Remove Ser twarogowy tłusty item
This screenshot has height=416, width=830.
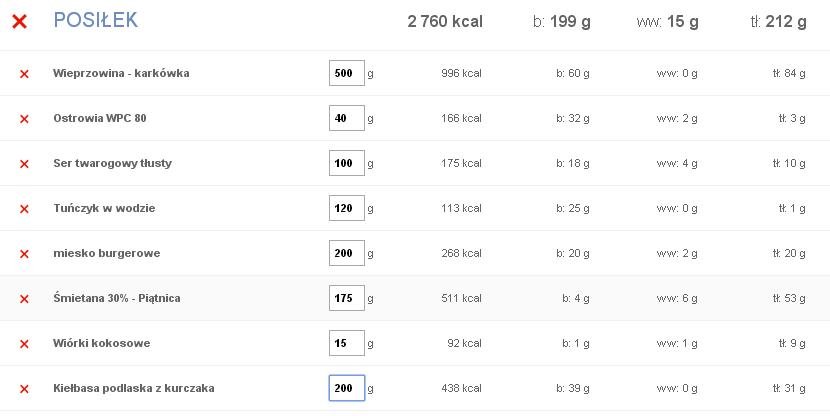[24, 164]
